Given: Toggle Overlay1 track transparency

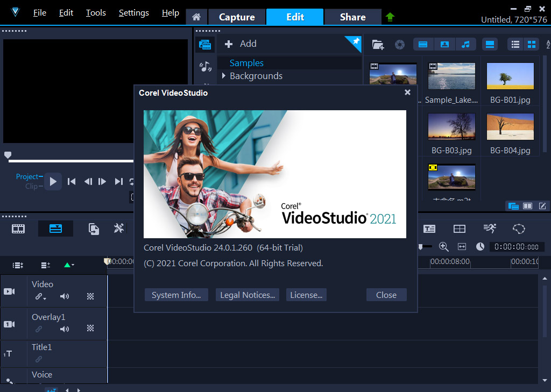Looking at the screenshot, I should coord(90,329).
